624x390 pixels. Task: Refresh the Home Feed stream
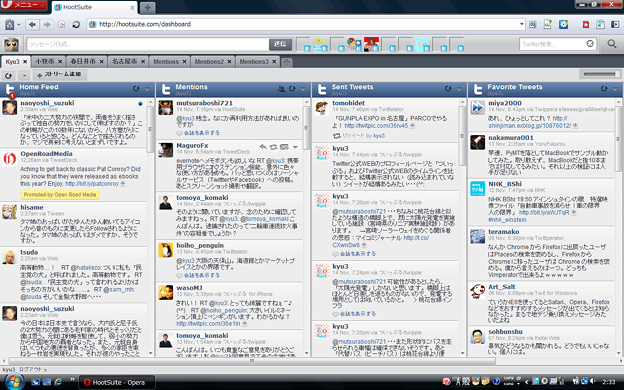pyautogui.click(x=136, y=89)
